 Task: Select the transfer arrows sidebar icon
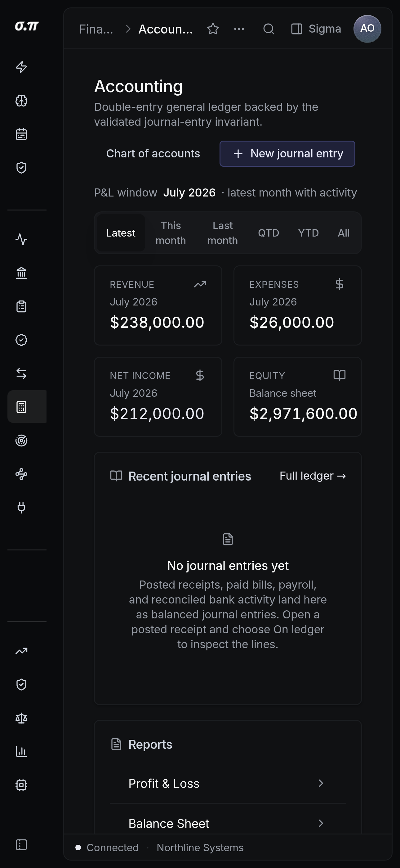(21, 373)
